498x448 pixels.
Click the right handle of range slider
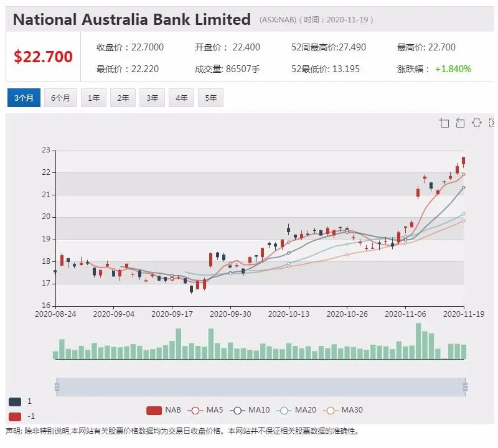point(465,387)
